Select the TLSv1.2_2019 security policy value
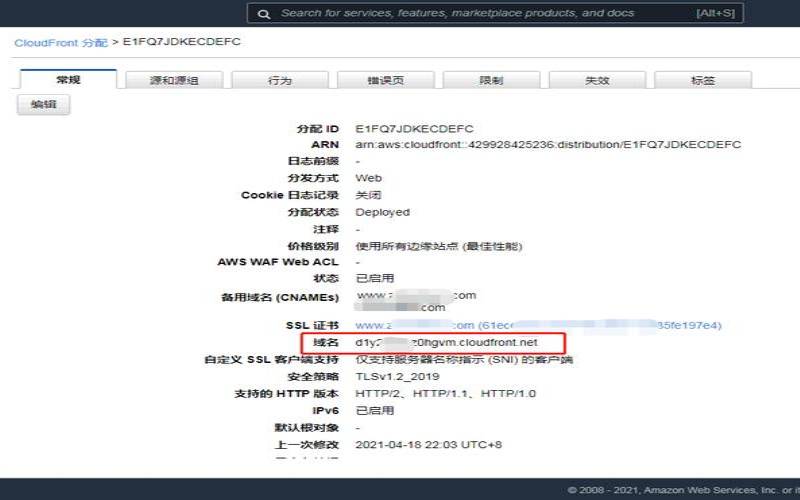Viewport: 800px width, 500px height. [397, 377]
